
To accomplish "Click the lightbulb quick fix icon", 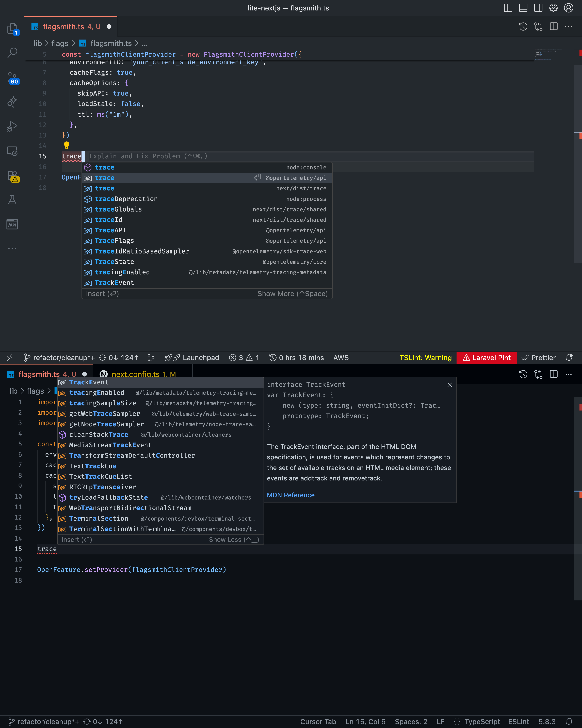I will [67, 145].
